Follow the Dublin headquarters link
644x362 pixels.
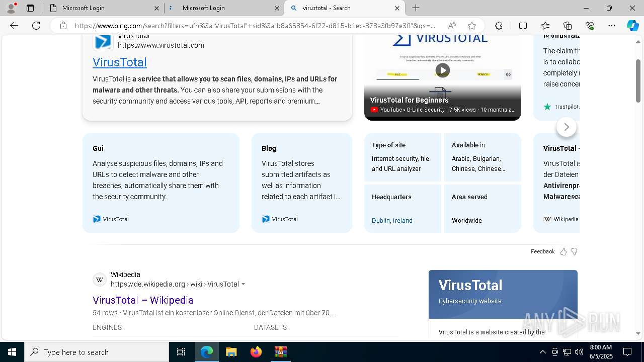coord(380,221)
